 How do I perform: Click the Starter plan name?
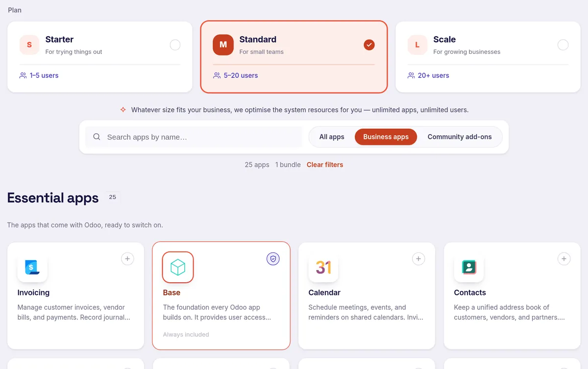(59, 40)
